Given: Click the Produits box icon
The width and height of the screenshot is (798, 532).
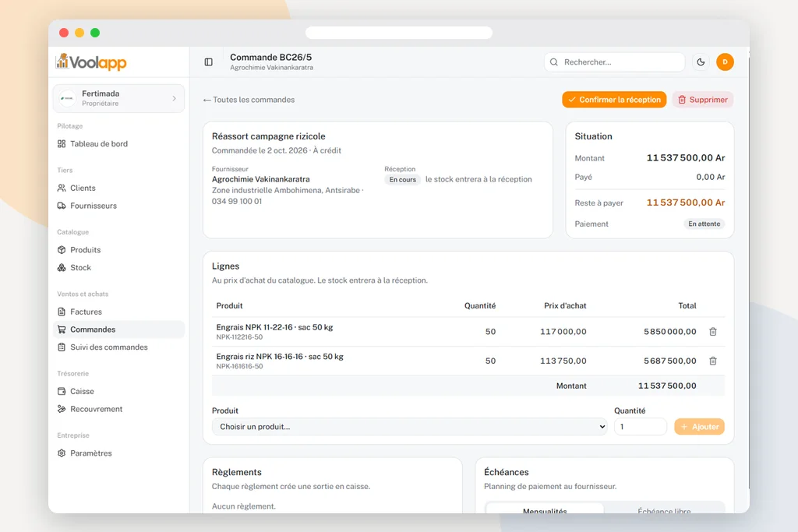Looking at the screenshot, I should pos(62,250).
